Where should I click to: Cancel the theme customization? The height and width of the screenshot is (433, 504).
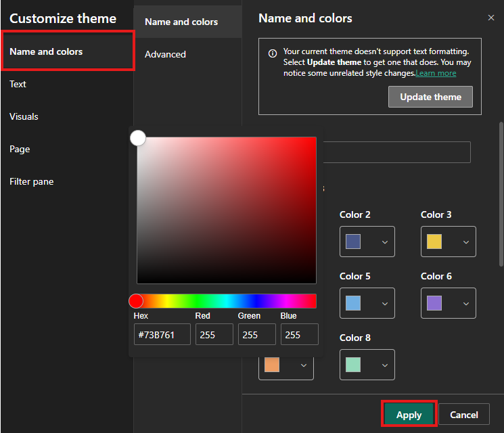[464, 415]
